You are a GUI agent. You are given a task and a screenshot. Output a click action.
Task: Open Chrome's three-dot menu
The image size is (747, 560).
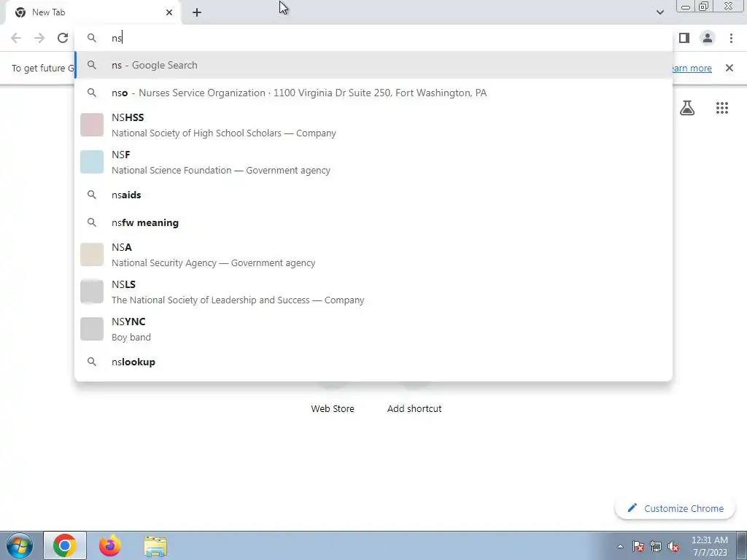coord(731,38)
